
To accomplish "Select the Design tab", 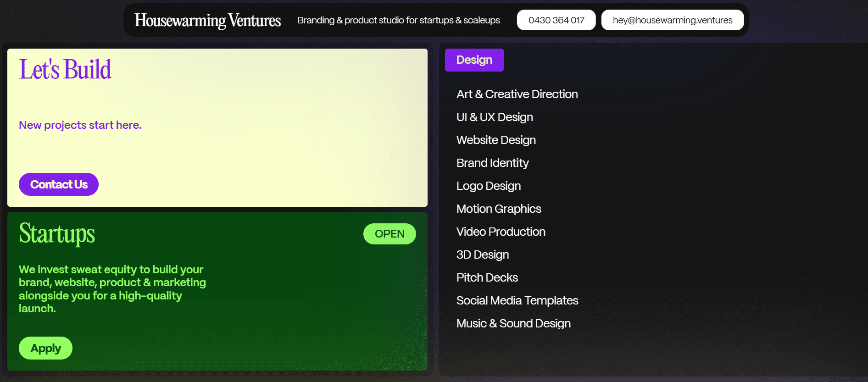I will (x=474, y=60).
